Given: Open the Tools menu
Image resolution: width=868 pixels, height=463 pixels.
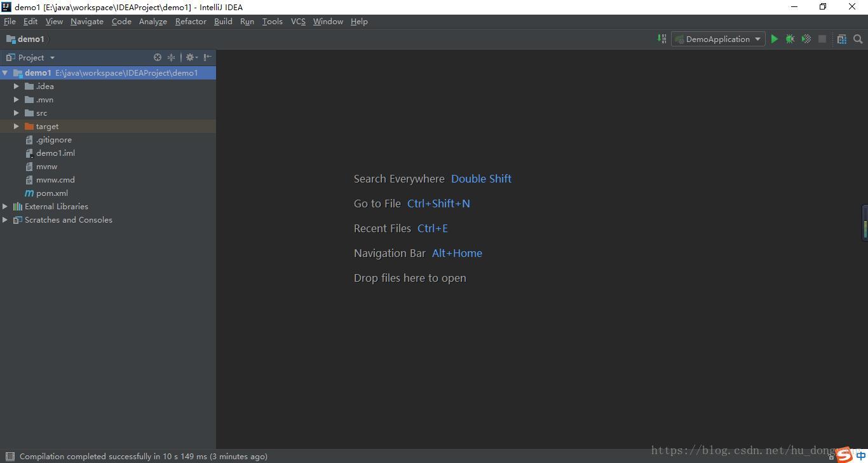Looking at the screenshot, I should click(x=272, y=21).
